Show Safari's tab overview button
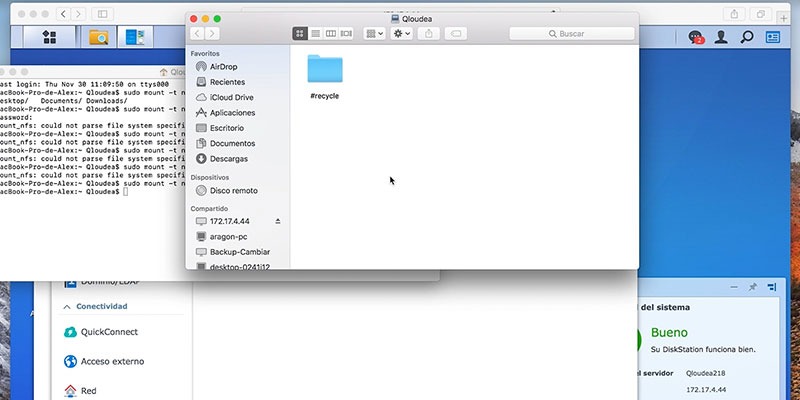 (x=761, y=14)
